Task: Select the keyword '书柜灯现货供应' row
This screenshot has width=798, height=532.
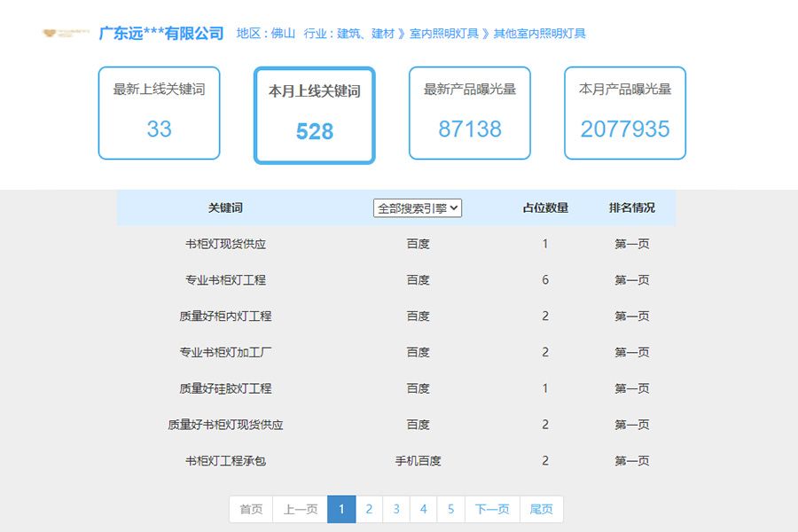Action: tap(228, 244)
